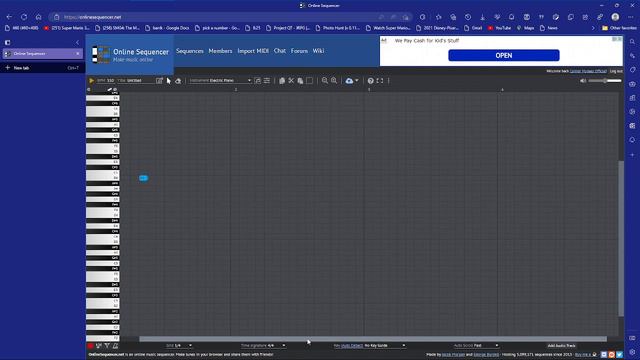Paste notes with the Paste icon

[300, 81]
